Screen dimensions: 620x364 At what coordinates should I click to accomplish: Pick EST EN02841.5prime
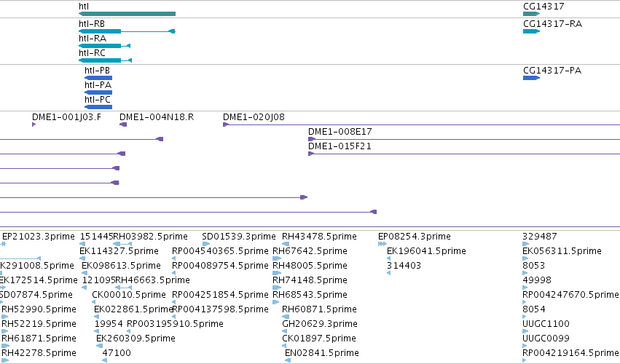[322, 353]
